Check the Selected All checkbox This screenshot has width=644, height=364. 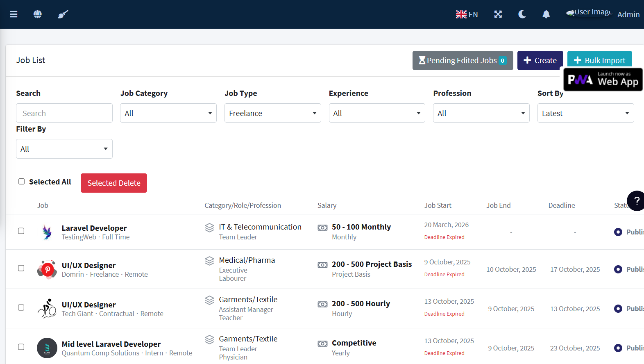click(x=22, y=182)
